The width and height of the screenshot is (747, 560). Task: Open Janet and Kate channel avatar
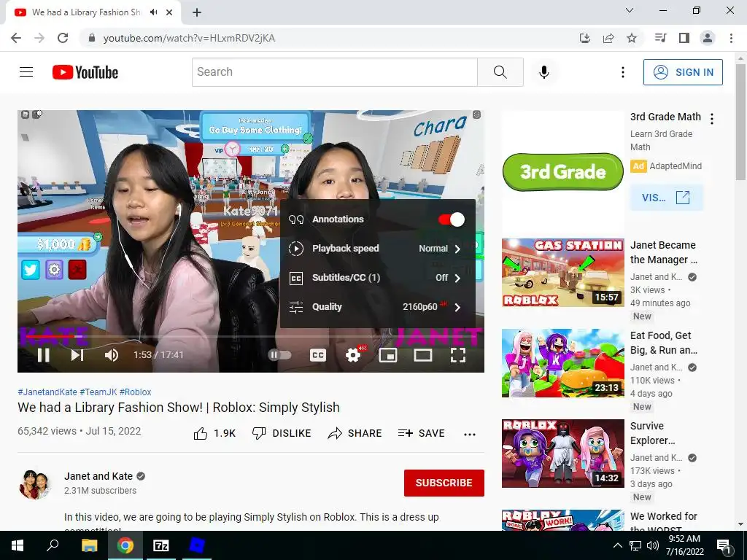point(35,484)
